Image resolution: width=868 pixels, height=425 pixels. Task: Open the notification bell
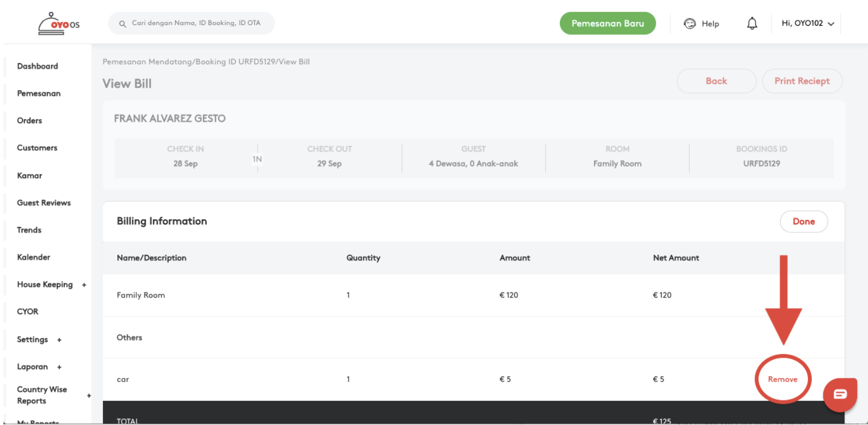(752, 24)
